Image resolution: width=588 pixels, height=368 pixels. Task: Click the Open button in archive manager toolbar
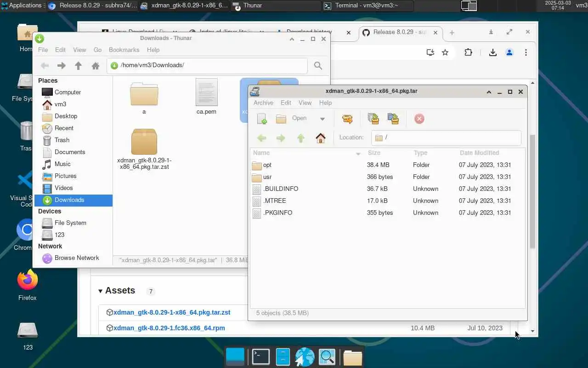pos(291,119)
